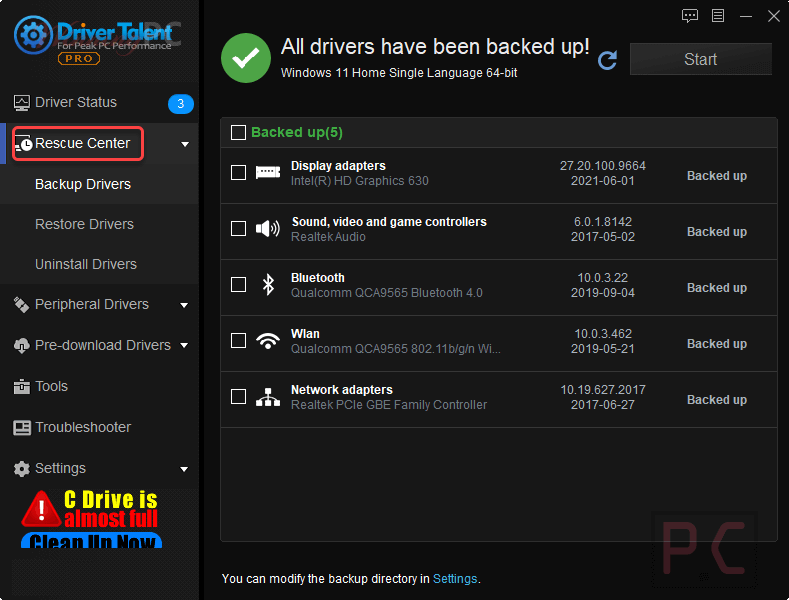Image resolution: width=789 pixels, height=600 pixels.
Task: Open Restore Drivers submenu item
Action: (99, 224)
